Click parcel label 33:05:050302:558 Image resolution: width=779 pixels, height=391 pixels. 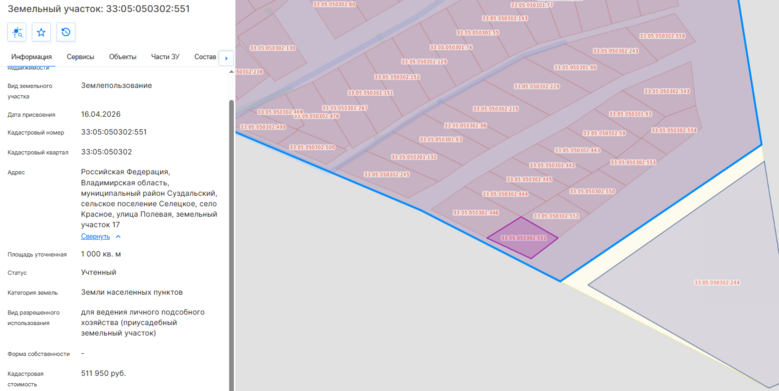[x=662, y=36]
